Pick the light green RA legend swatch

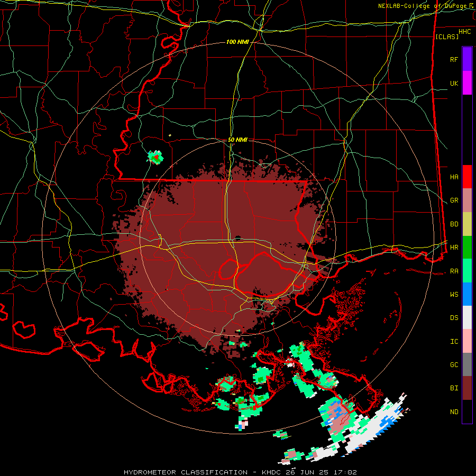tap(467, 271)
